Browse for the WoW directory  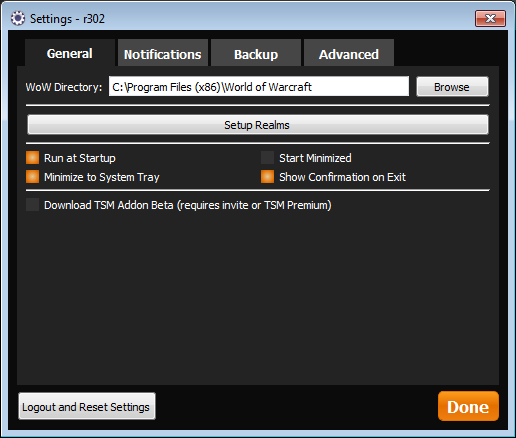pyautogui.click(x=452, y=87)
